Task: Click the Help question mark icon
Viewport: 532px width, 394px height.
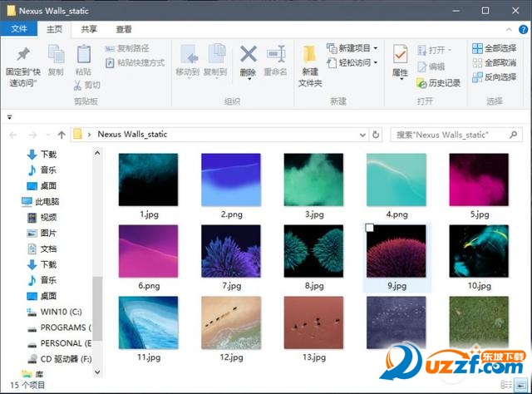Action: tap(523, 30)
